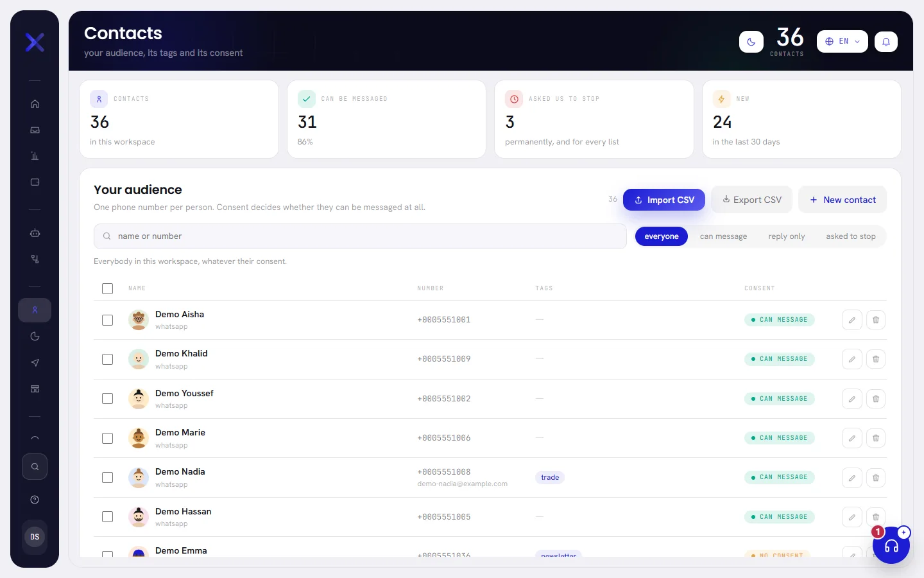Open the Inbox icon in sidebar
Screen dimensions: 924x578
pyautogui.click(x=35, y=130)
